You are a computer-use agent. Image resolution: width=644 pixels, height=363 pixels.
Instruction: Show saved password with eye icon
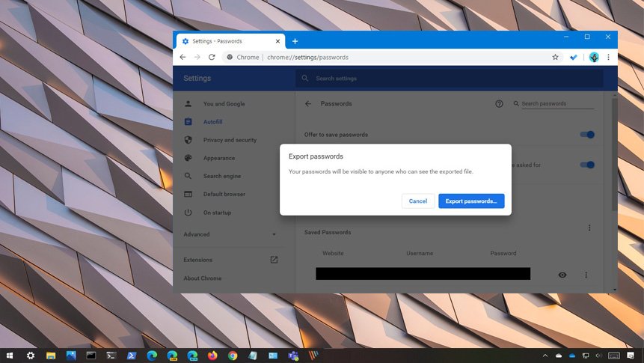(x=562, y=275)
